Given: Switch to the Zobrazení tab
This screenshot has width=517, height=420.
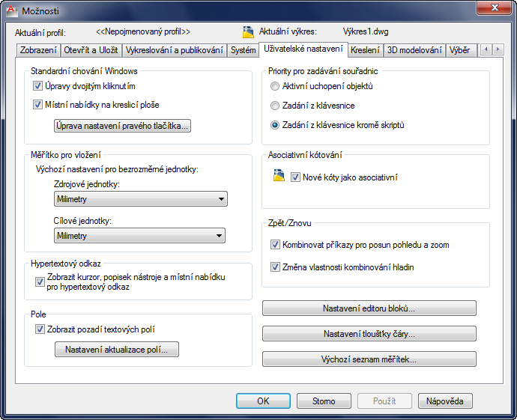Looking at the screenshot, I should pyautogui.click(x=38, y=50).
